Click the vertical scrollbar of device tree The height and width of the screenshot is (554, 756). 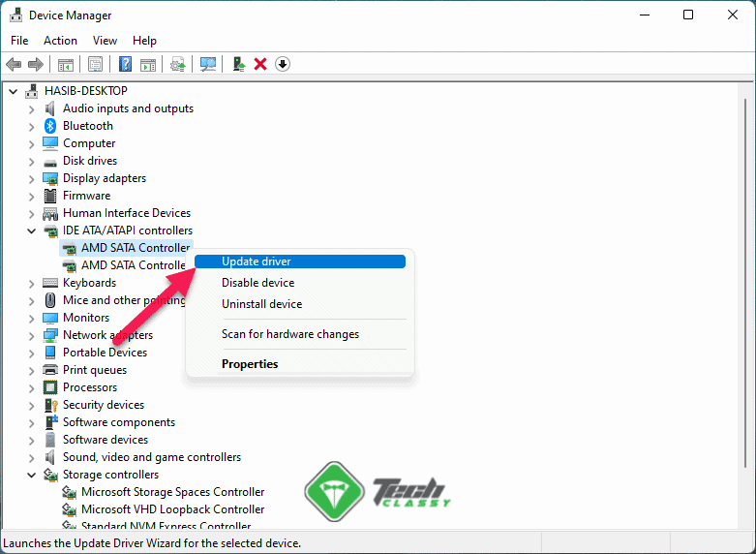pyautogui.click(x=746, y=283)
